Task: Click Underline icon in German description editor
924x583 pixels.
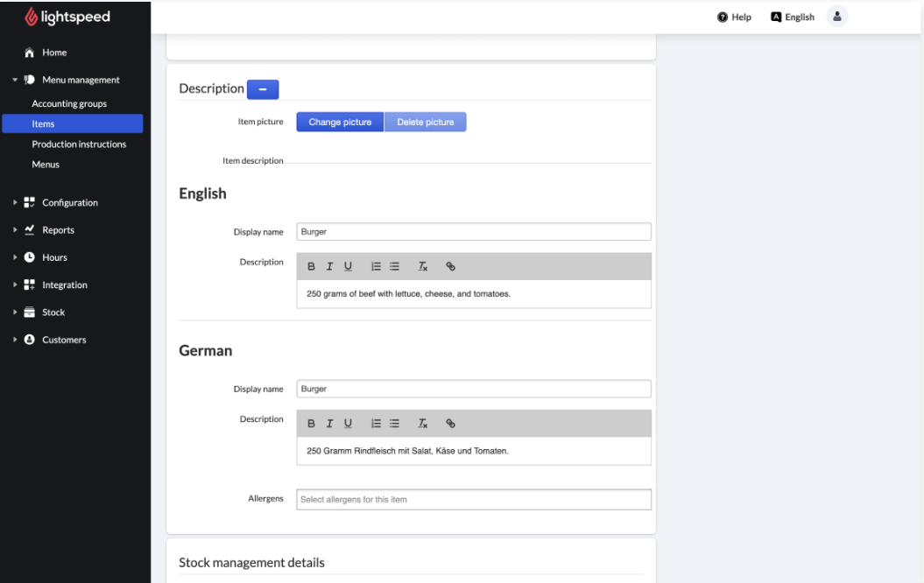Action: (x=348, y=424)
